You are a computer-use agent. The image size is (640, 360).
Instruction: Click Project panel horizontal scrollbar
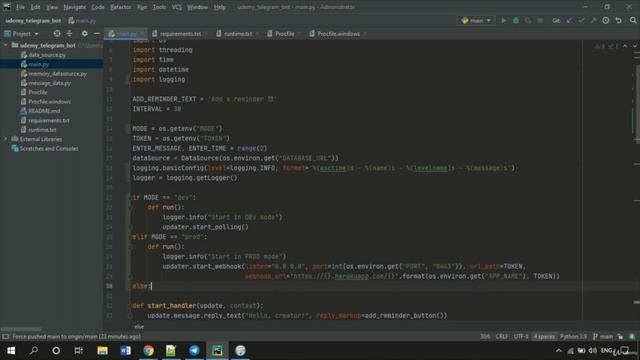click(21, 329)
